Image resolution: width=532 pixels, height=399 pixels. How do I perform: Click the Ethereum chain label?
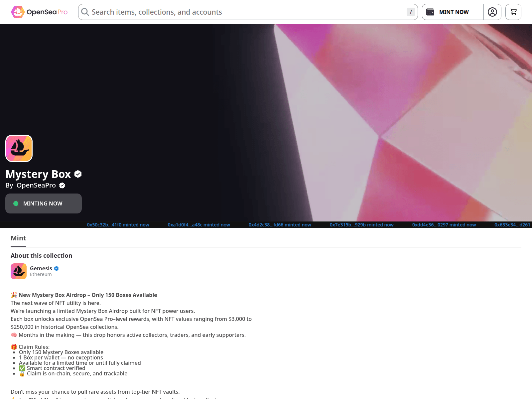point(41,274)
